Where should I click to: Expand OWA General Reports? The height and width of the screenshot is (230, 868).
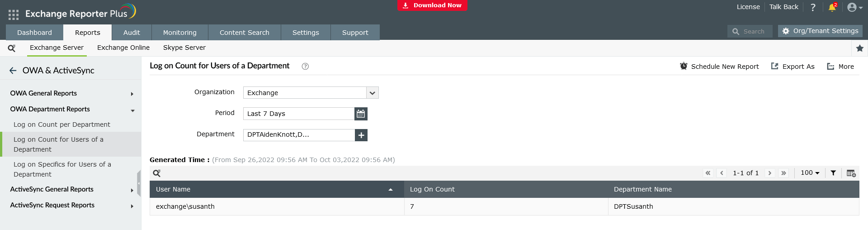pyautogui.click(x=71, y=93)
